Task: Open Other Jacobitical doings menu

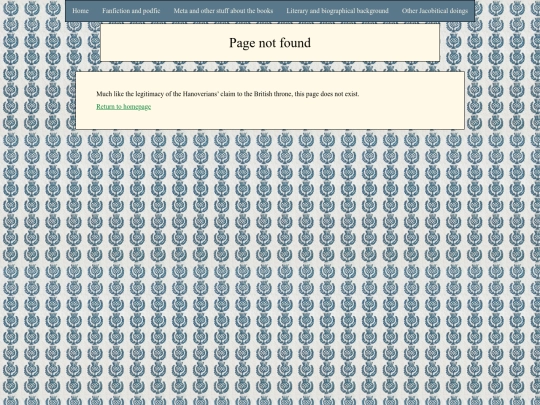Action: [435, 11]
